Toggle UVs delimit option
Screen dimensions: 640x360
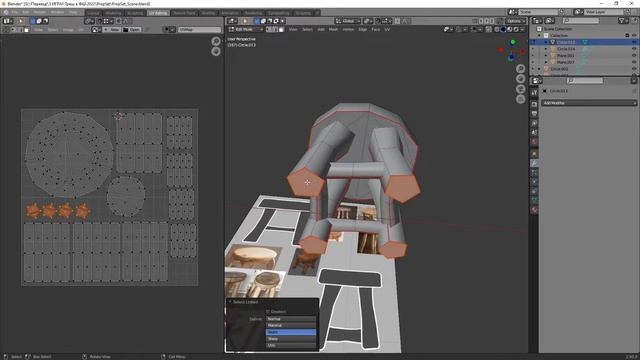(x=291, y=345)
